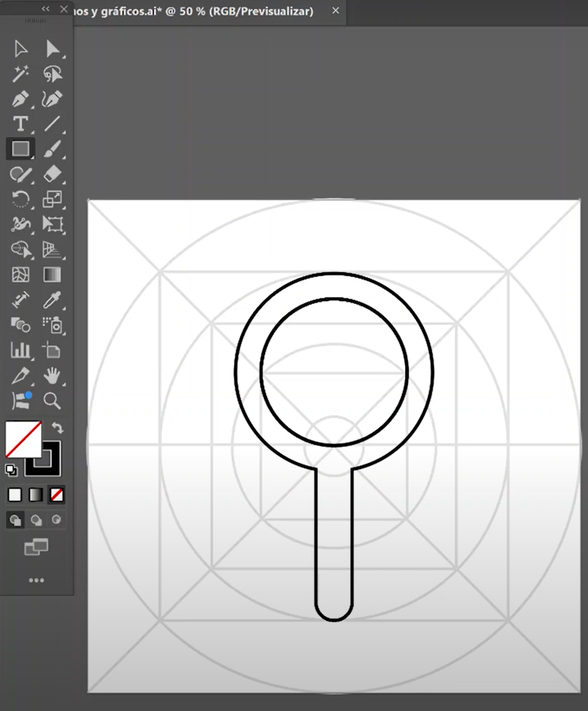Screen dimensions: 588x711
Task: Choose the Type tool
Action: [20, 124]
